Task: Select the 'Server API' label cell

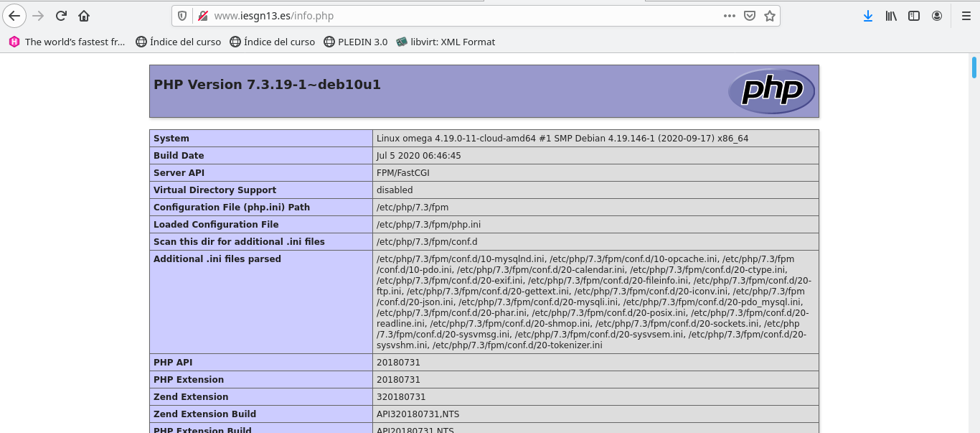Action: (261, 173)
